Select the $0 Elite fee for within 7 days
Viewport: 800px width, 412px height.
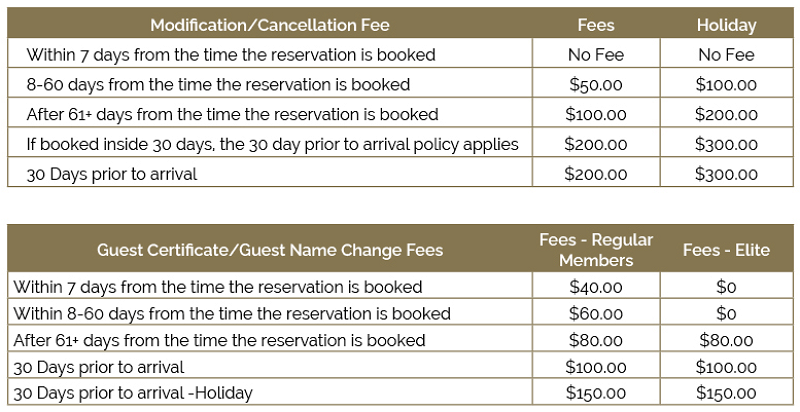pyautogui.click(x=727, y=287)
